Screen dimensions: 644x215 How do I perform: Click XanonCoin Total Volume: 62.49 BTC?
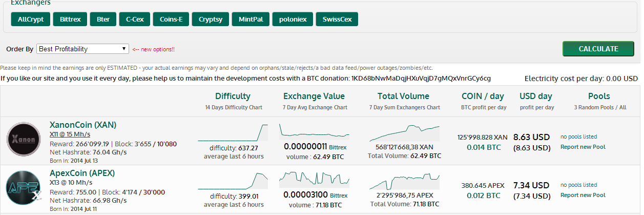[x=404, y=155]
